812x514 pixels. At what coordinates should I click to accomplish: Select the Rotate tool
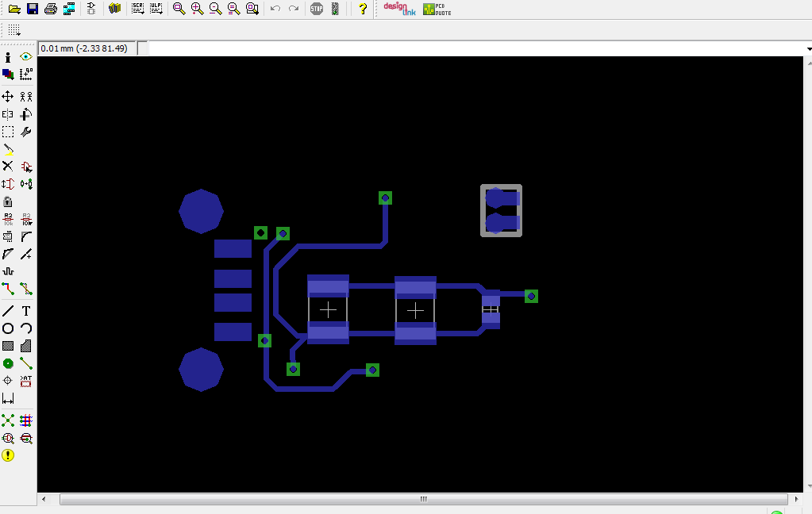26,114
